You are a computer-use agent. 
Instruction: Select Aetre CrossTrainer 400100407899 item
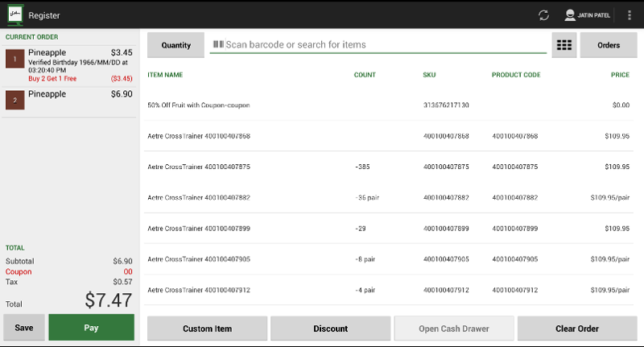(x=389, y=229)
